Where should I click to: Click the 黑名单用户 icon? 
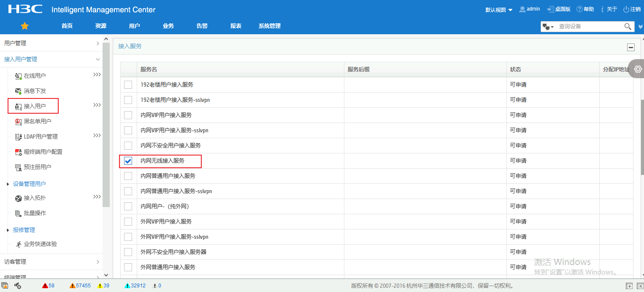(x=18, y=122)
